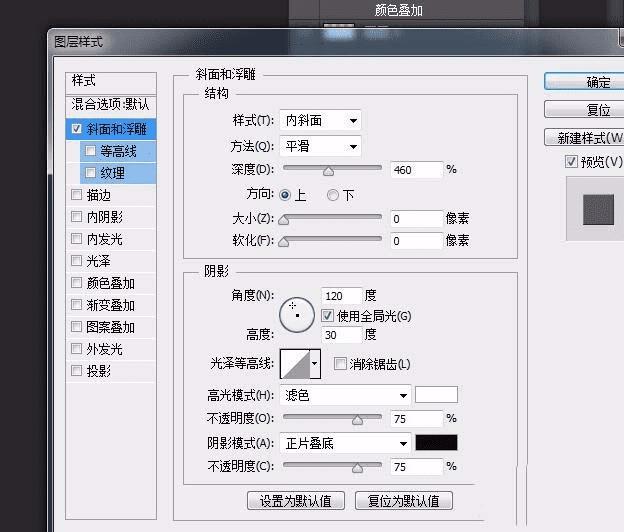Click the shadow opacity slider handle
The width and height of the screenshot is (624, 532).
pos(357,468)
